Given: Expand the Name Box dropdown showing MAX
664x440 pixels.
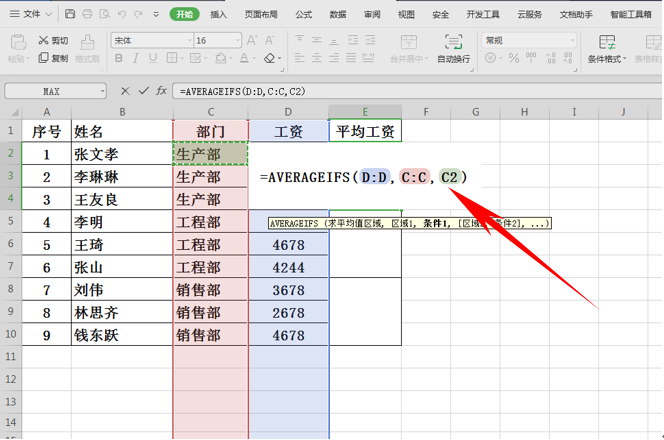Looking at the screenshot, I should 102,91.
